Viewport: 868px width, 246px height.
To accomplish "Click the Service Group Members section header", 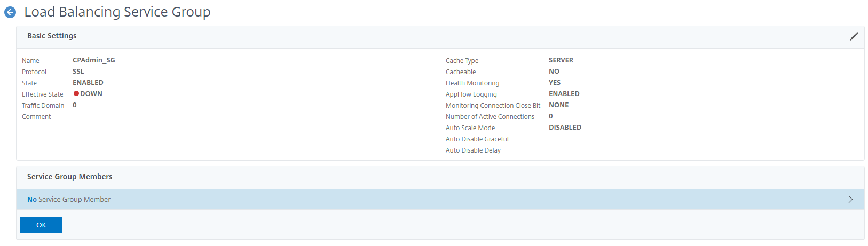I will pos(69,177).
